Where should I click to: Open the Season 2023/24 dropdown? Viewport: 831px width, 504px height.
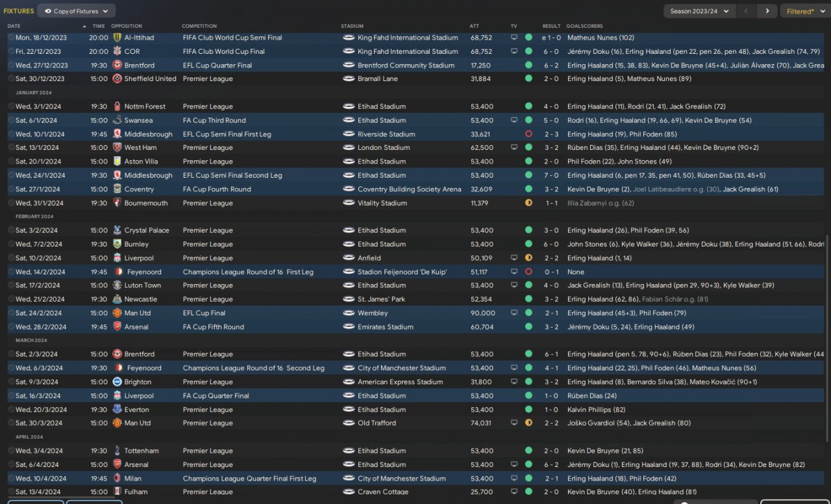pos(700,11)
